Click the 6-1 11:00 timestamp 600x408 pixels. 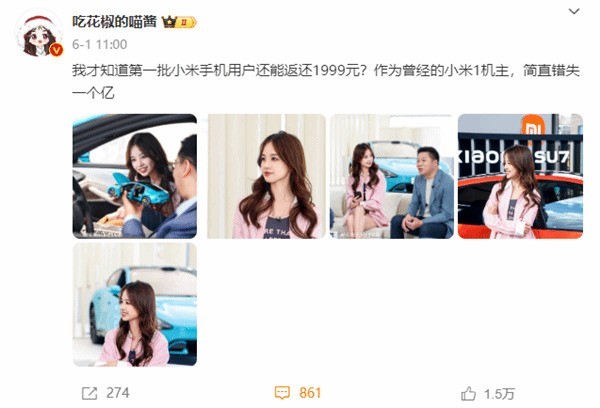pyautogui.click(x=99, y=44)
